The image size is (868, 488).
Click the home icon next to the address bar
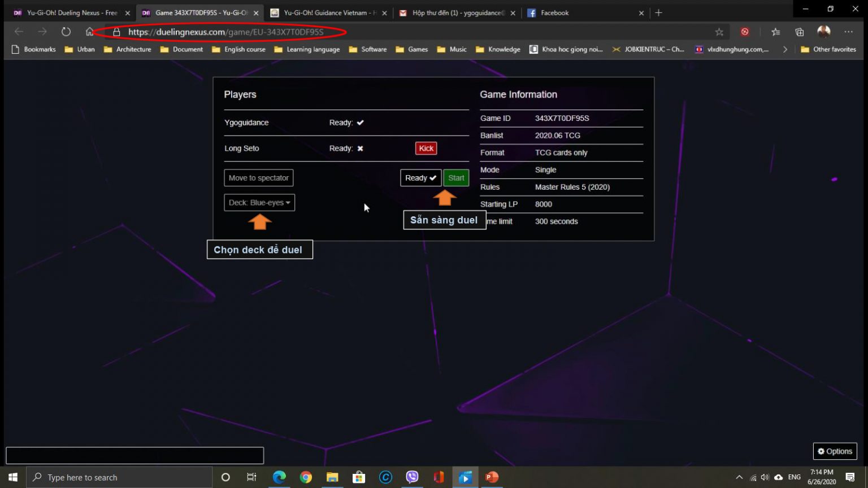coord(90,32)
